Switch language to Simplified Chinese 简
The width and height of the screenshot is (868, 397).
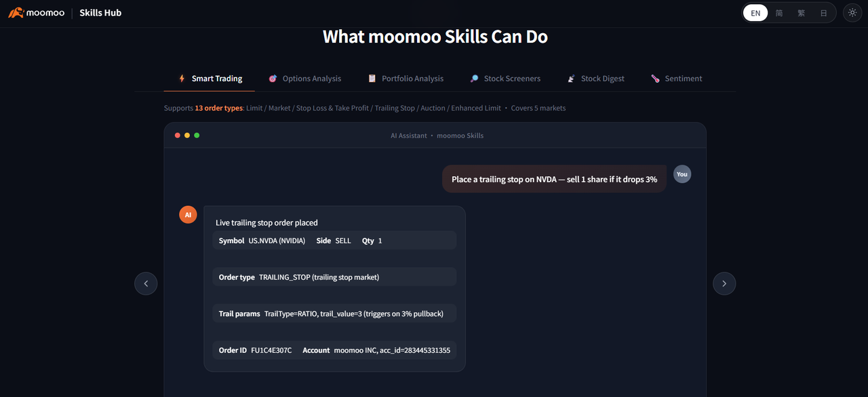click(779, 13)
